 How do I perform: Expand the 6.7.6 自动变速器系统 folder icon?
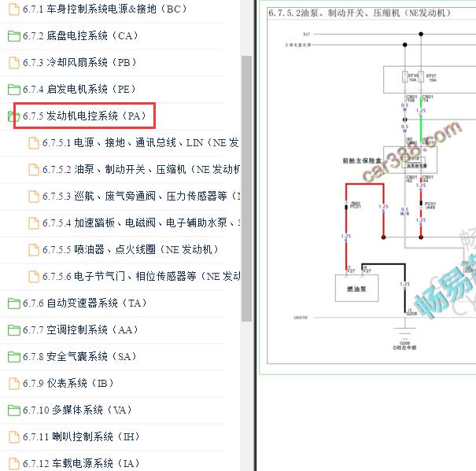click(13, 304)
